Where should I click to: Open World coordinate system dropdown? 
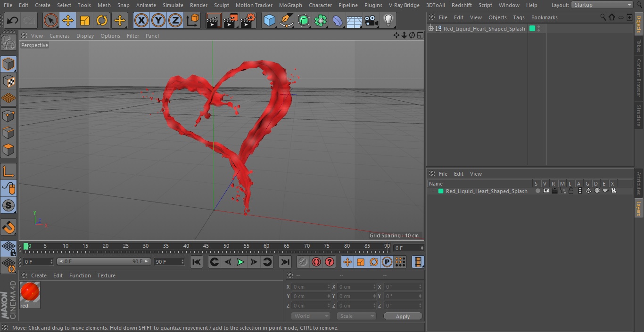point(310,316)
